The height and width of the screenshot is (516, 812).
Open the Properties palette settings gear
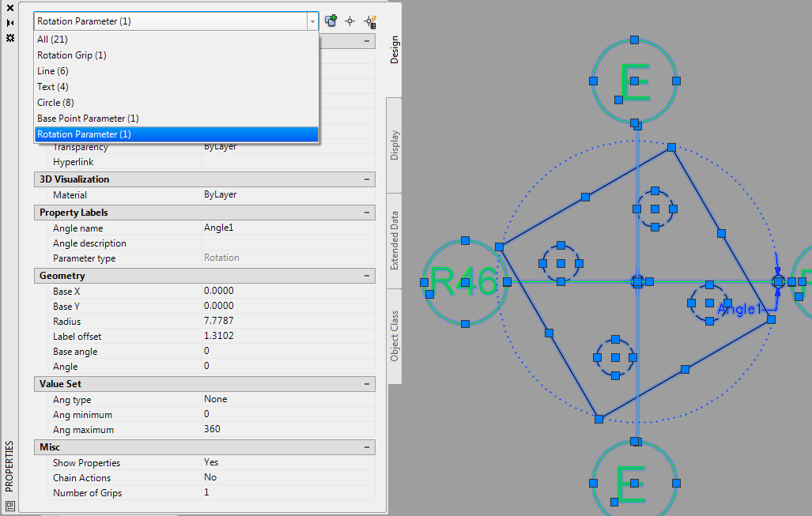coord(10,39)
